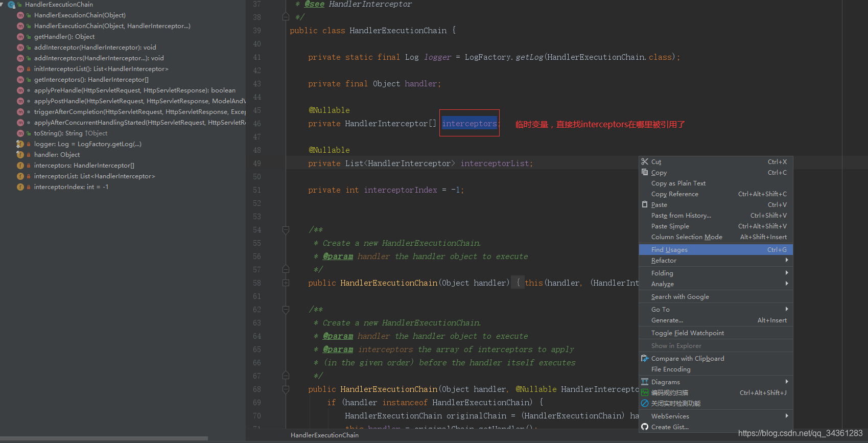Viewport: 868px width, 443px height.
Task: Click the Copy icon in context menu
Action: [645, 172]
